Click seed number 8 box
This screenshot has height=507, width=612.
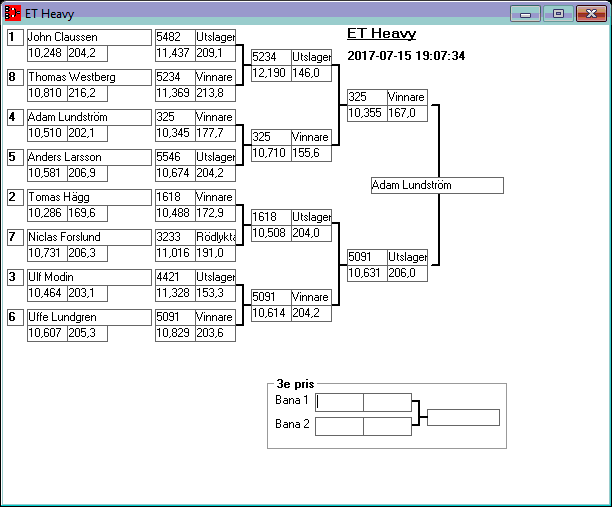[x=15, y=77]
